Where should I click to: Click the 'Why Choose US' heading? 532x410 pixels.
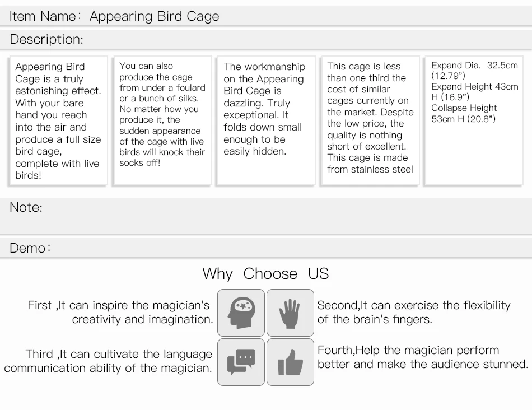point(265,273)
